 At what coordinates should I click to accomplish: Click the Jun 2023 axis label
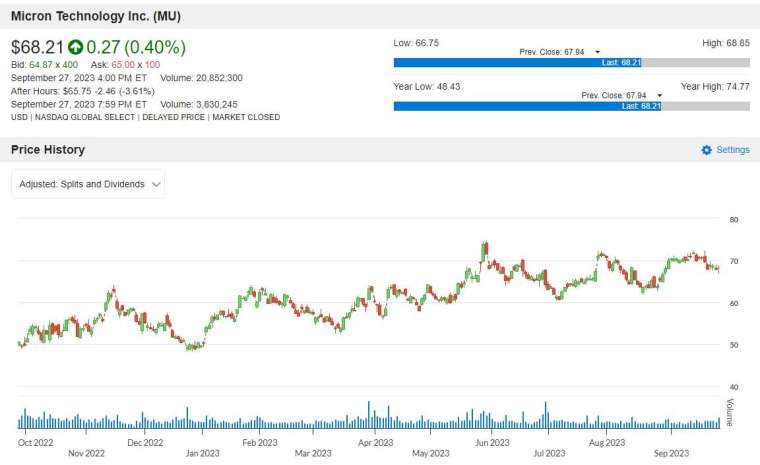(492, 443)
